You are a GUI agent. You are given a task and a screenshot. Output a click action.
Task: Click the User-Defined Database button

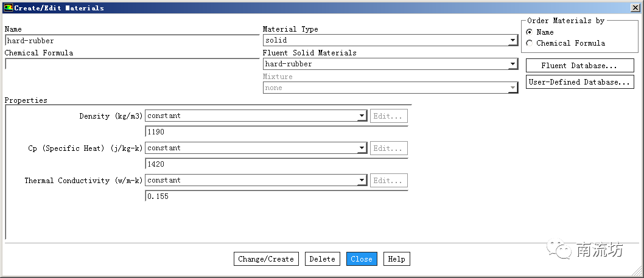coord(580,82)
